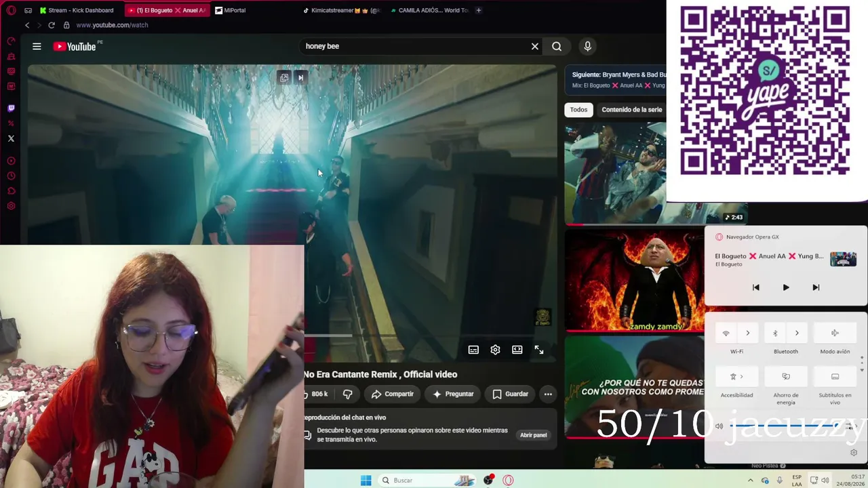
Task: Click the taskbar Buscar search box
Action: (428, 481)
